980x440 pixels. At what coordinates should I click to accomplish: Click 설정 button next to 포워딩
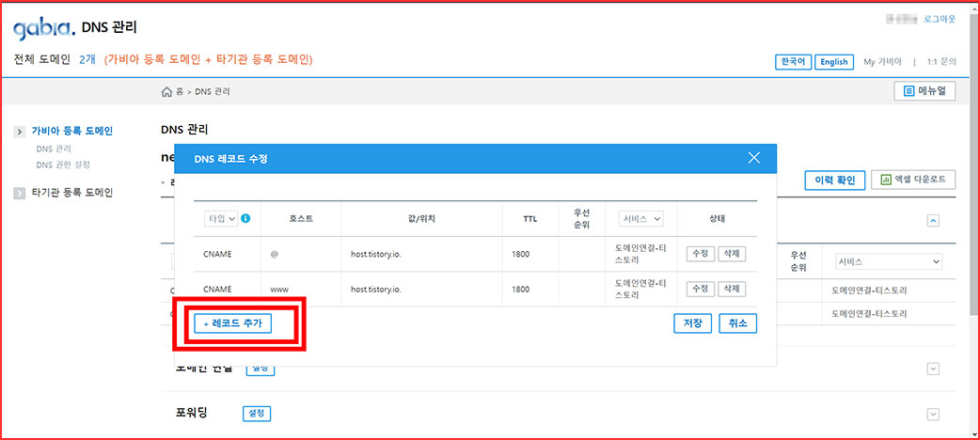pos(257,413)
